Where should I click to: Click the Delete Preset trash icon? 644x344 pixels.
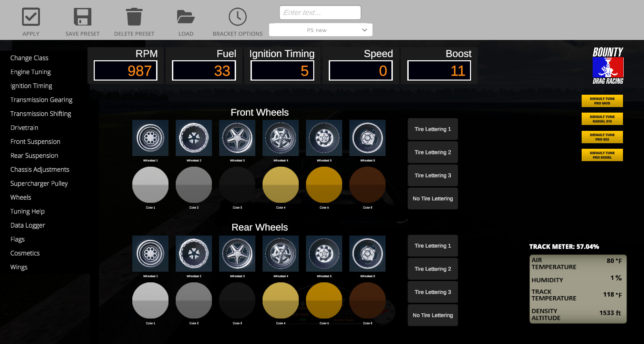(x=134, y=16)
